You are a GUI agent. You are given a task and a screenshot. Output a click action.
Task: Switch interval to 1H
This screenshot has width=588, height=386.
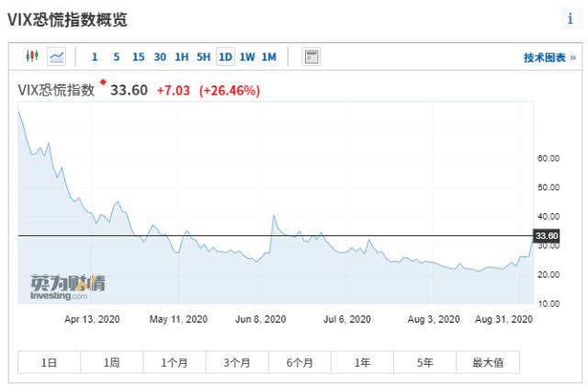pyautogui.click(x=182, y=57)
